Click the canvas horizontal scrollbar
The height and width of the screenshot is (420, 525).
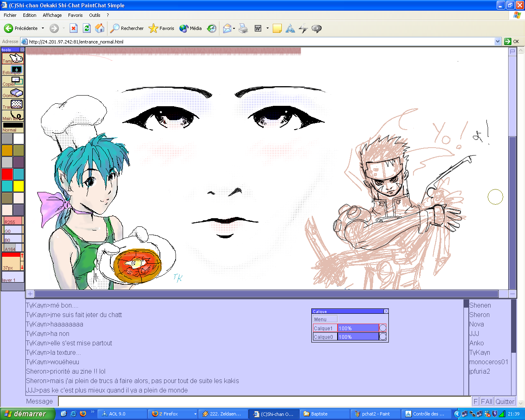point(266,294)
